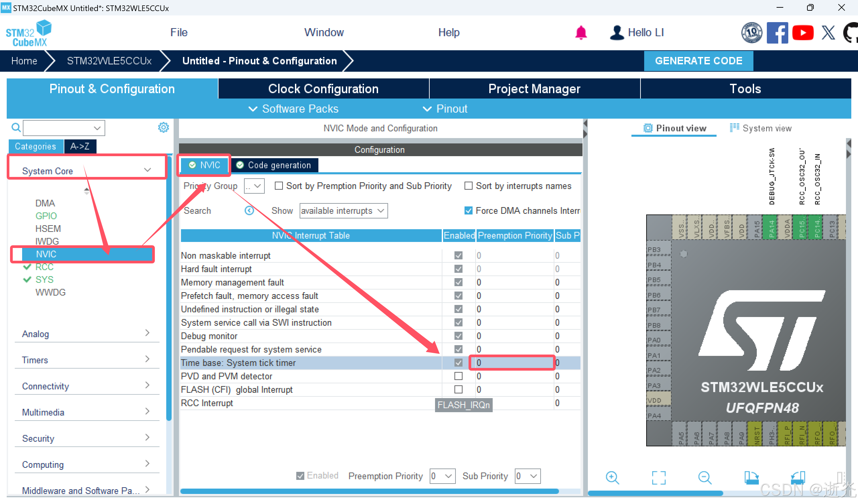Select RCC in the System Core list
This screenshot has width=858, height=504.
click(44, 267)
